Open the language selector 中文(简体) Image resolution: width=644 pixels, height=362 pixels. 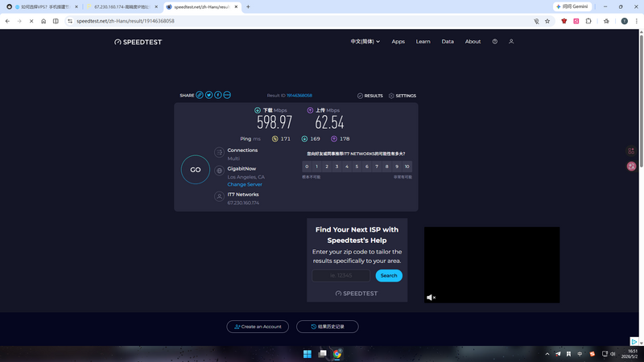[365, 42]
